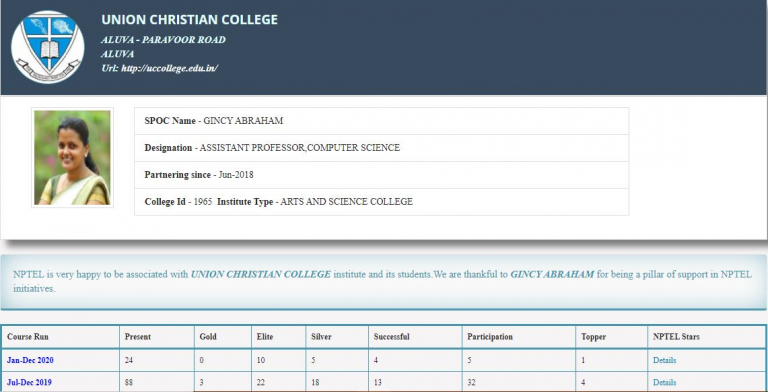Open the Jul-Dec 2019 course run
768x392 pixels.
pos(29,382)
